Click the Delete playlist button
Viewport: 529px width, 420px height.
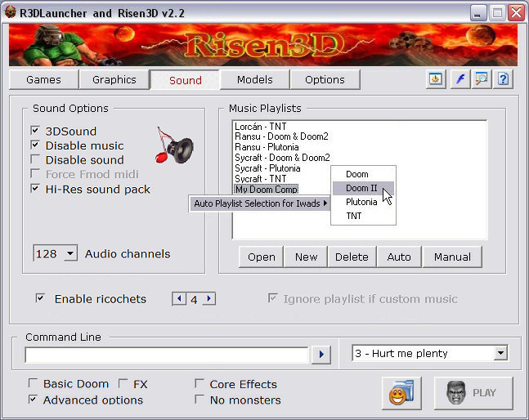[x=352, y=257]
